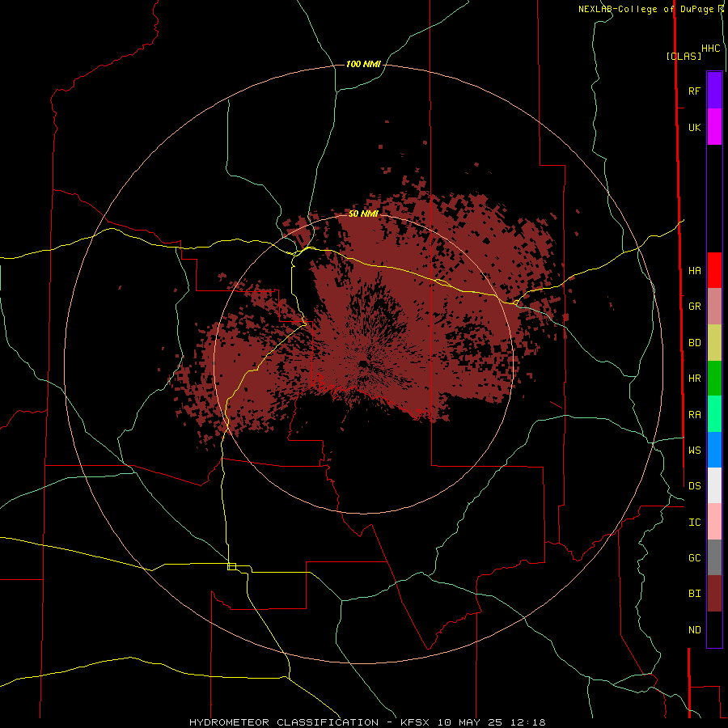Viewport: 728px width, 728px height.
Task: Click the KFSX station identifier
Action: pos(417,722)
